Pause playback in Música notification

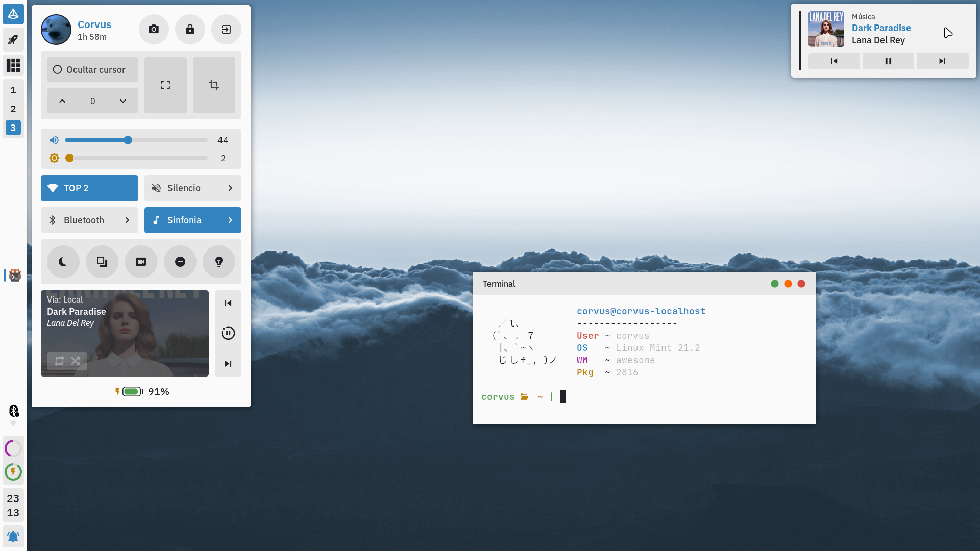click(x=888, y=61)
